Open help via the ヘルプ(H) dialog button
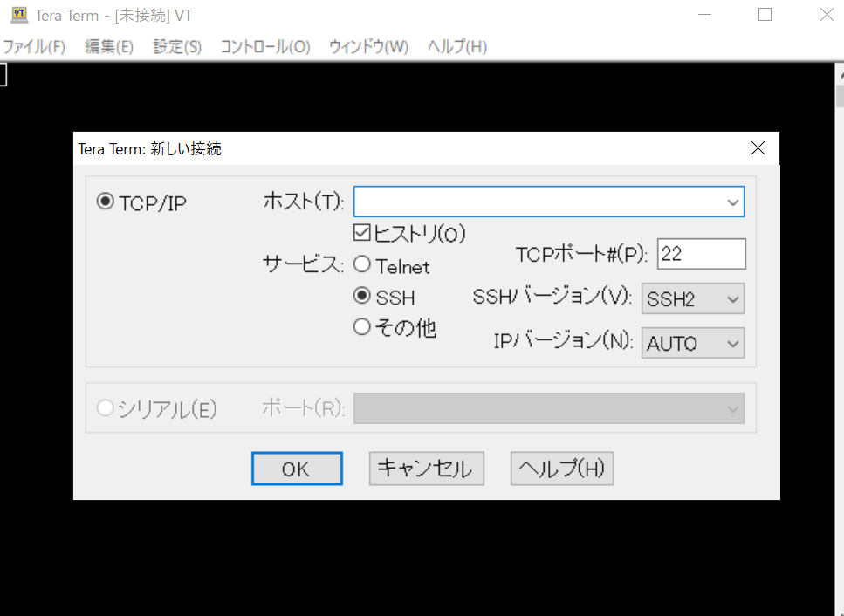This screenshot has width=844, height=616. (561, 469)
